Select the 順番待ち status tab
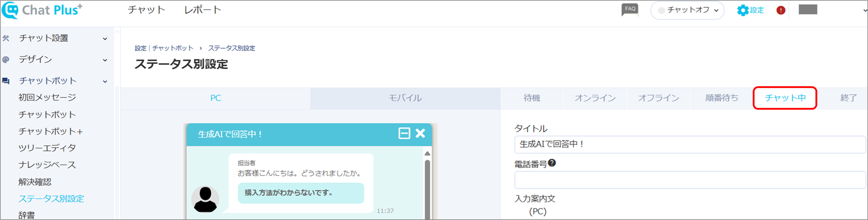Screen dimensions: 868x220 pos(722,98)
